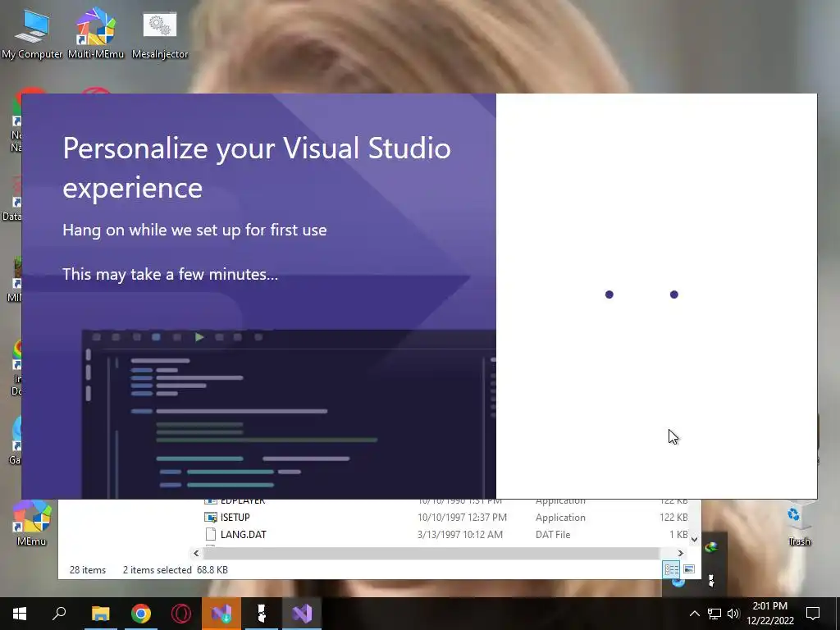This screenshot has width=840, height=630.
Task: Switch Explorer to details view
Action: (671, 569)
